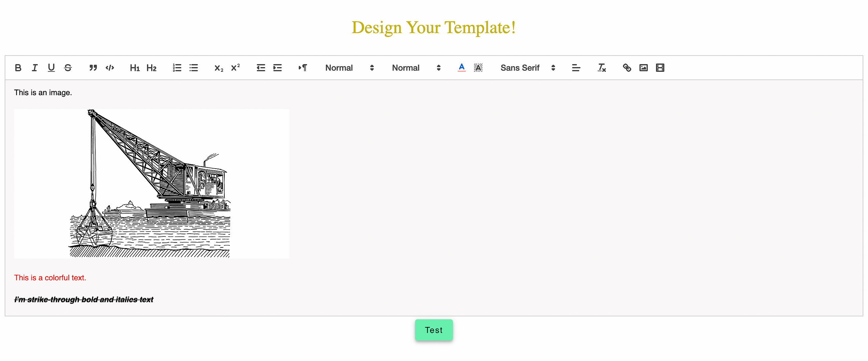Enable italic formatting
Image resolution: width=868 pixels, height=361 pixels.
34,67
